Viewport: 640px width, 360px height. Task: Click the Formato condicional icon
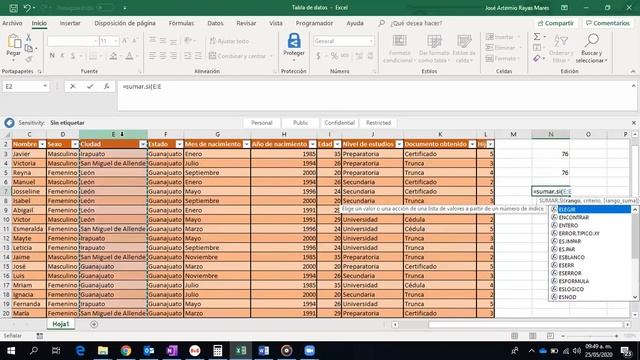pyautogui.click(x=399, y=41)
